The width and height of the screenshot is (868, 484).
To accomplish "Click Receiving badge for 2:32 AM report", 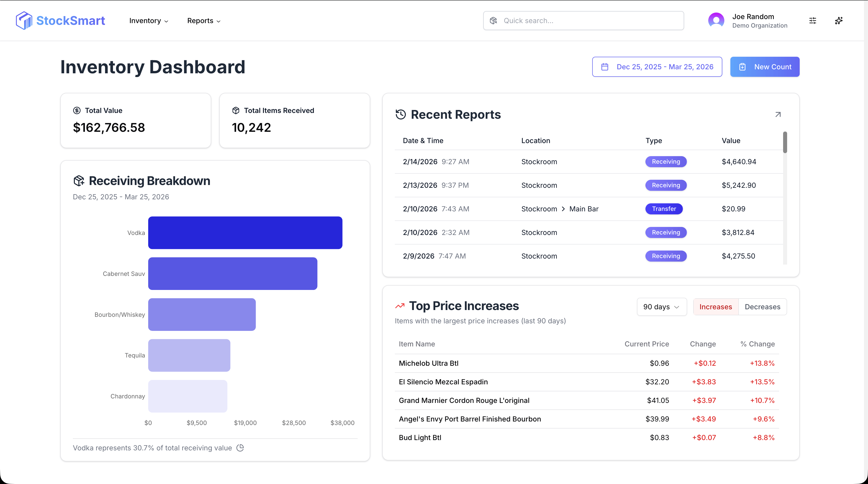I will coord(666,232).
